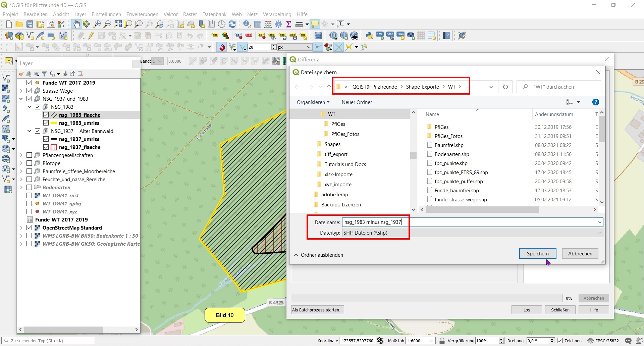Open the Organisieren dropdown menu
Image resolution: width=644 pixels, height=346 pixels.
(x=313, y=102)
